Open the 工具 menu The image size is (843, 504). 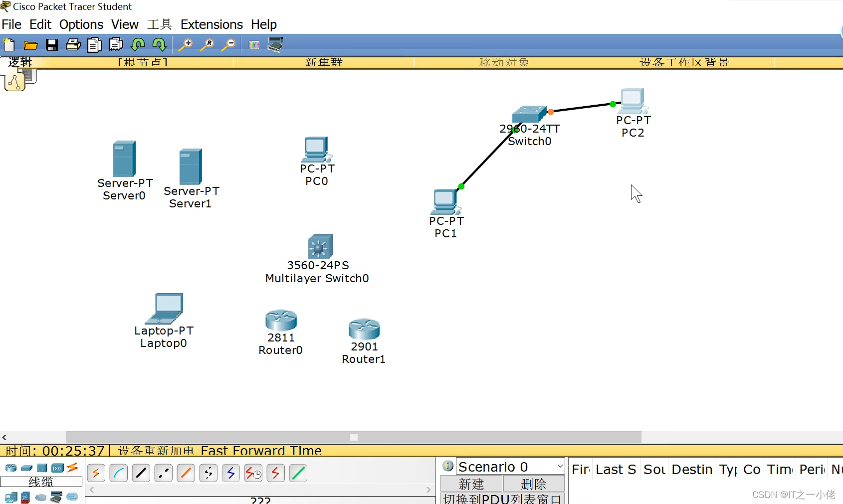click(160, 24)
